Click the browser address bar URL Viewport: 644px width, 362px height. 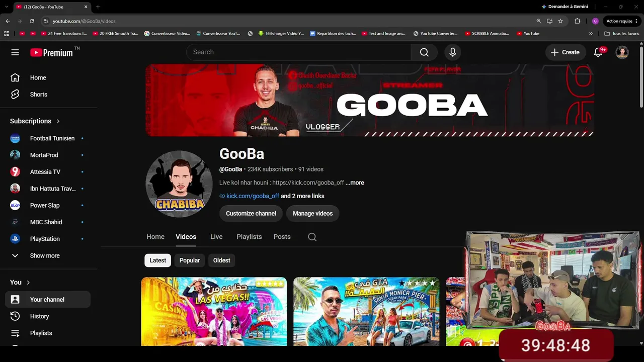coord(84,21)
